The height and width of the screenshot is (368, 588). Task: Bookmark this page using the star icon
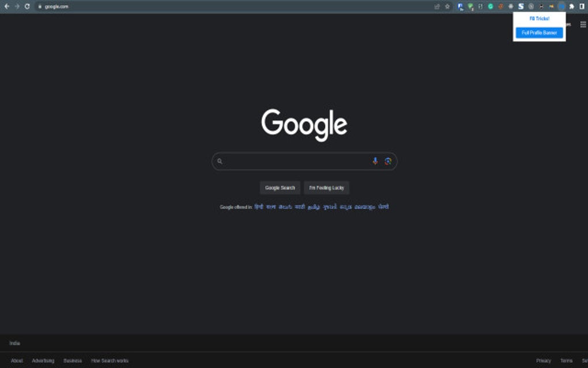[x=448, y=6]
